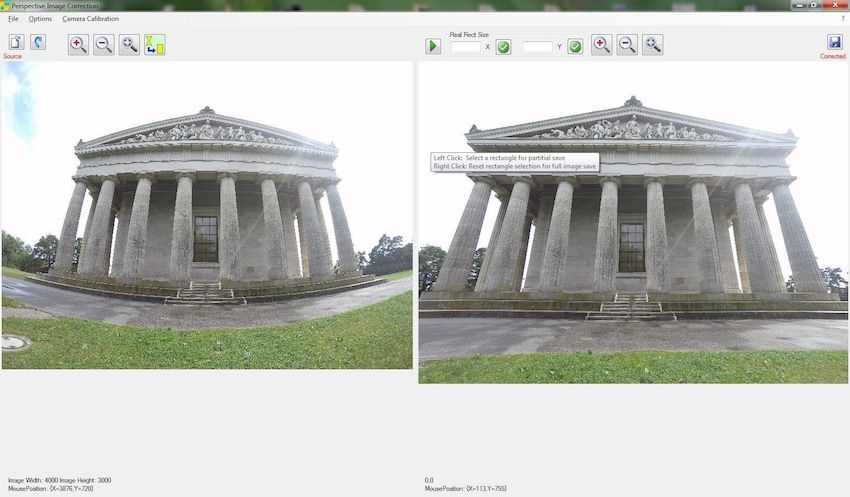This screenshot has width=850, height=497.
Task: Click on the corrected temple image
Action: click(633, 223)
